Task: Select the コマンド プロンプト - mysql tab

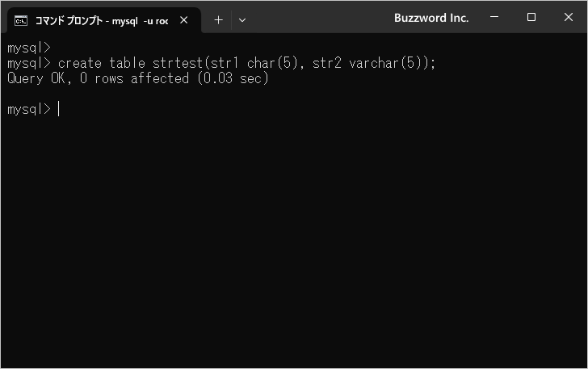Action: 101,19
